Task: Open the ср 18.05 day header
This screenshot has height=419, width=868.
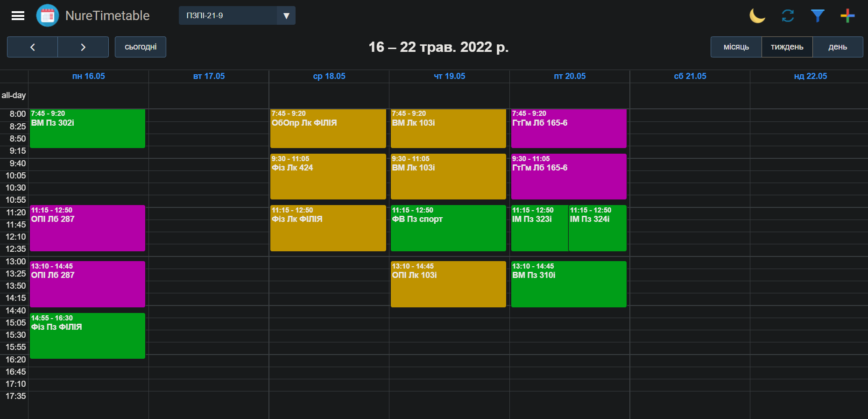Action: tap(329, 76)
